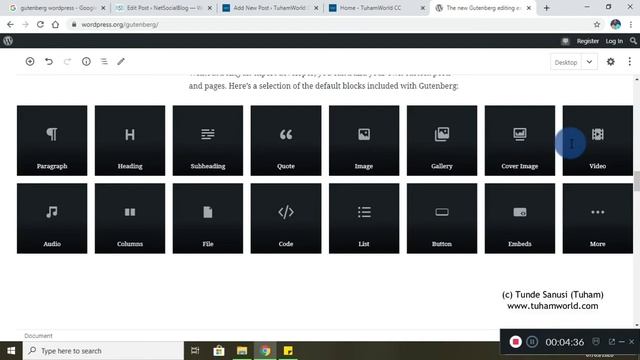Go back in browser history
Viewport: 640px width, 360px height.
(x=10, y=24)
